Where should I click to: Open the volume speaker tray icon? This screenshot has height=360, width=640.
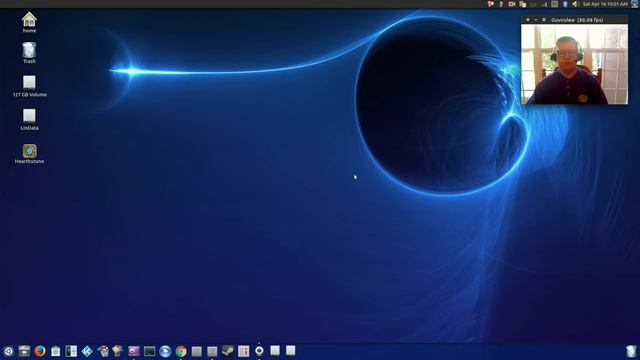point(575,4)
